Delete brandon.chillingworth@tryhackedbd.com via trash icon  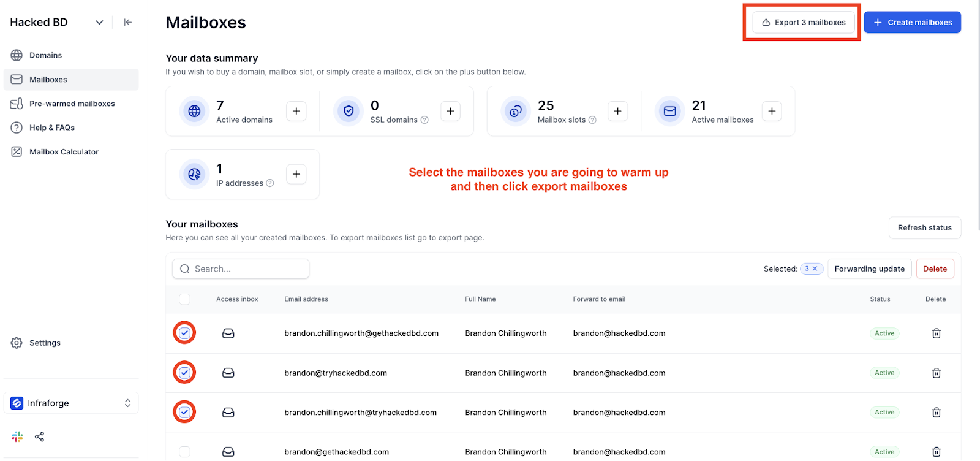(937, 413)
